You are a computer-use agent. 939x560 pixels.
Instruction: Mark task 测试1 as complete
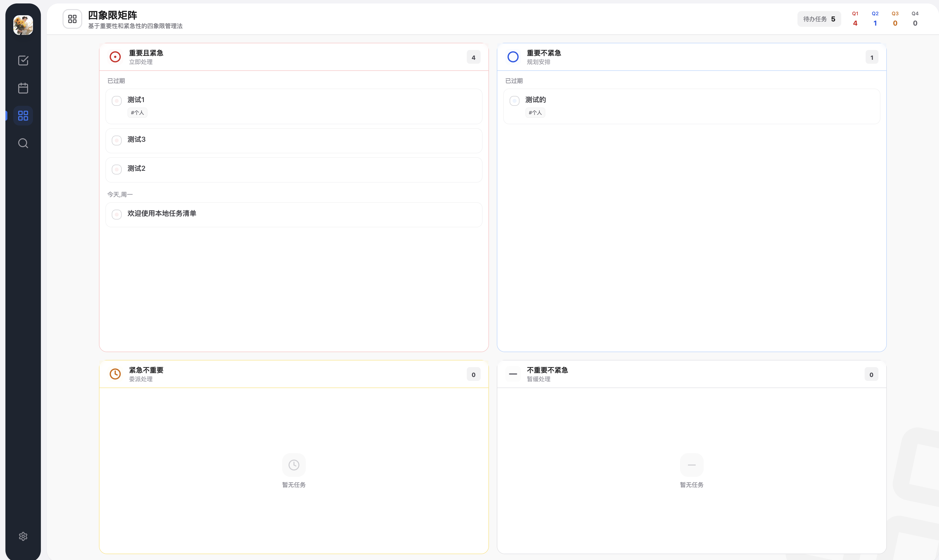117,101
